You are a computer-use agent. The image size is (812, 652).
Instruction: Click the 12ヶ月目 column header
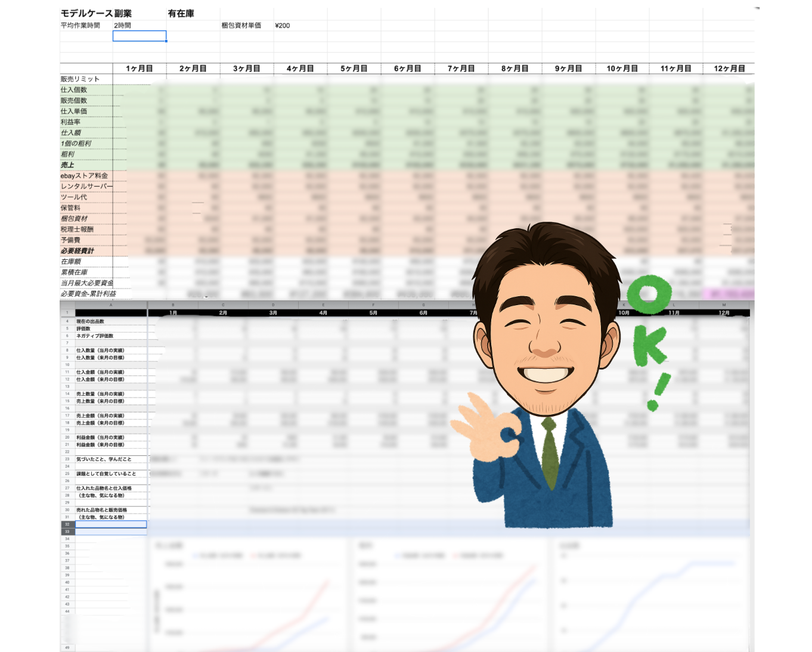pyautogui.click(x=729, y=69)
